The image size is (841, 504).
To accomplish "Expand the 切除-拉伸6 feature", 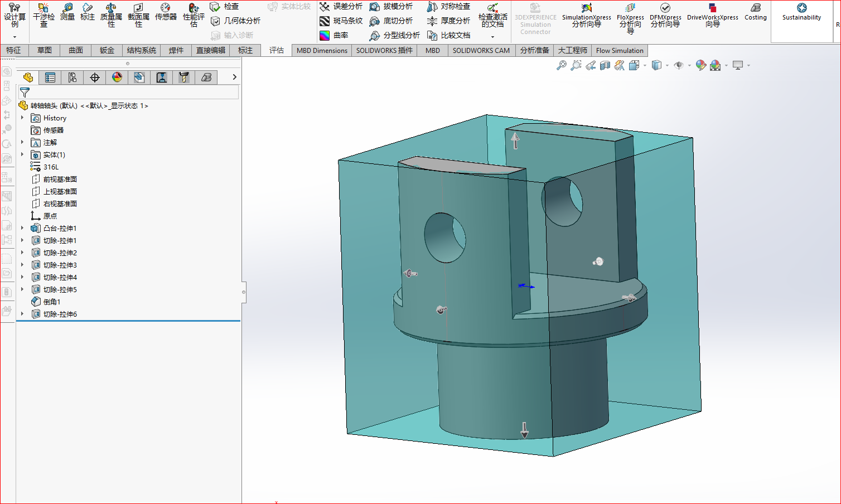I will 22,314.
